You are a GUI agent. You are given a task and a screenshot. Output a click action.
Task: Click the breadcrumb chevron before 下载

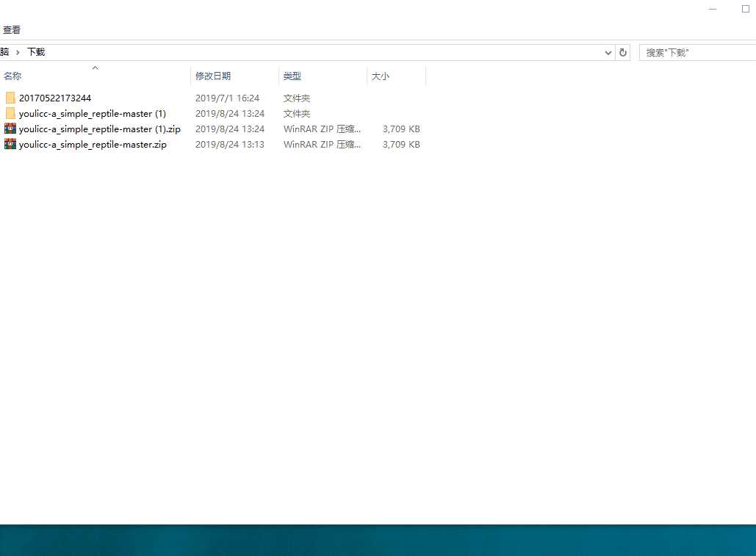18,52
